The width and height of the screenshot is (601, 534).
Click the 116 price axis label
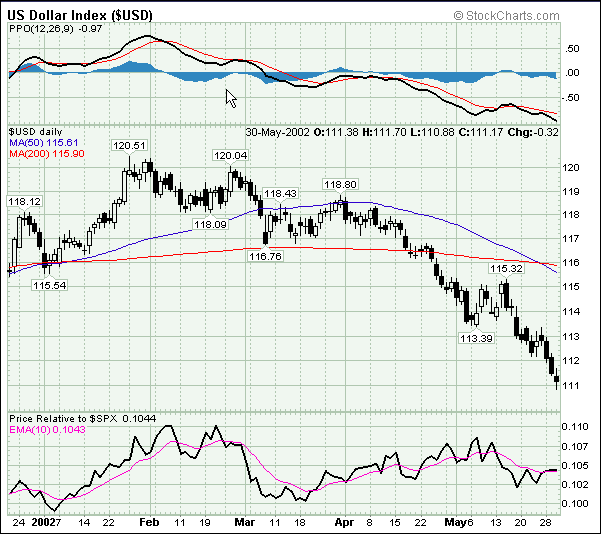[570, 263]
